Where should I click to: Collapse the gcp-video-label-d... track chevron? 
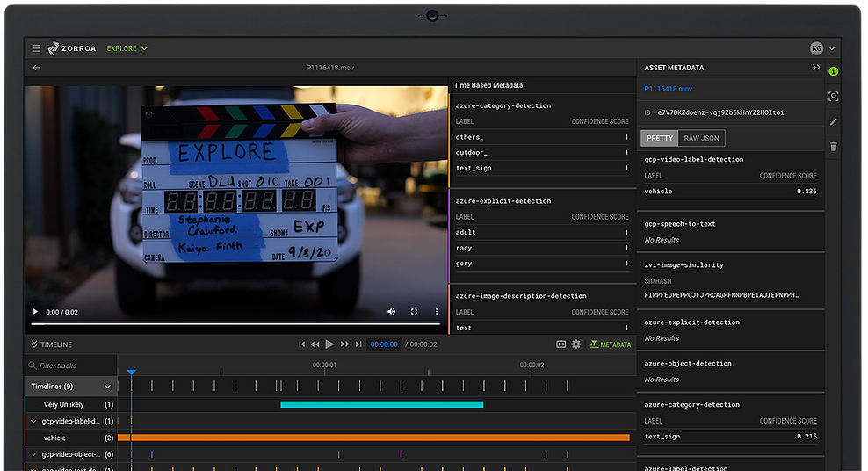pos(33,421)
